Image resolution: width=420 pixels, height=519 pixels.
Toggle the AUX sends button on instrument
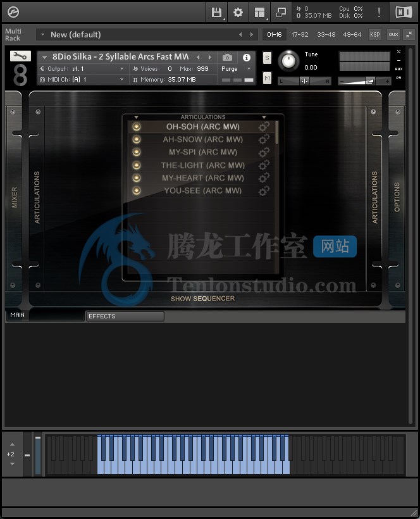[x=399, y=69]
